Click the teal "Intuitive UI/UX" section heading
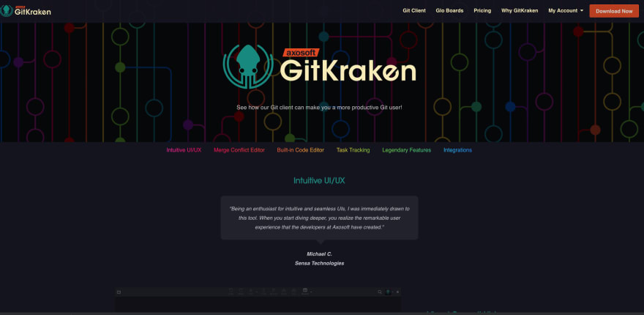 point(319,180)
